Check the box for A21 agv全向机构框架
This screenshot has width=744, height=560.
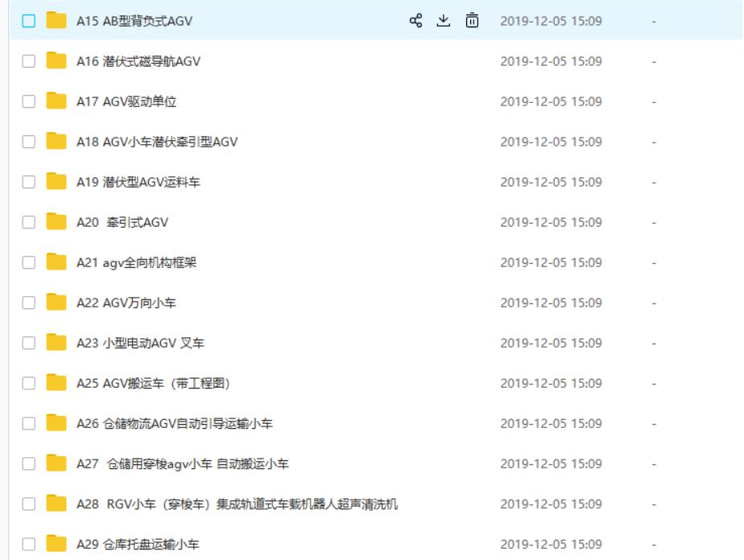pyautogui.click(x=28, y=262)
